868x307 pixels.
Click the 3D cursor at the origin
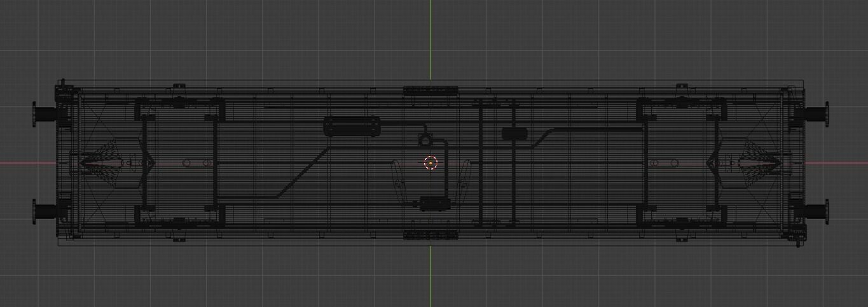tap(431, 163)
